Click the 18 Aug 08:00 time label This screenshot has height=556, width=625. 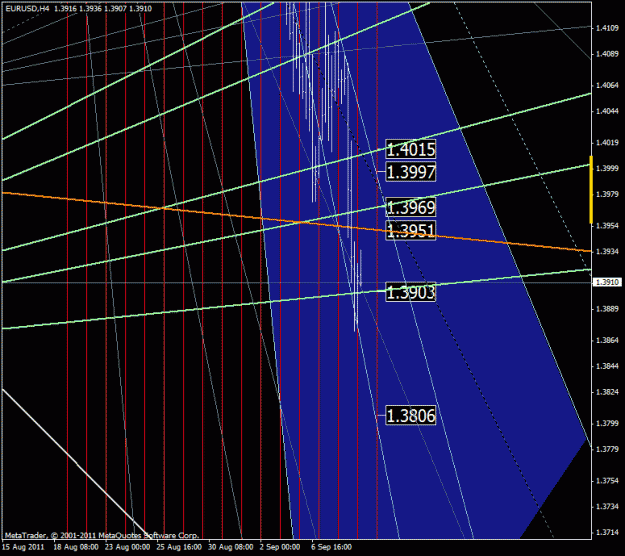click(x=76, y=547)
